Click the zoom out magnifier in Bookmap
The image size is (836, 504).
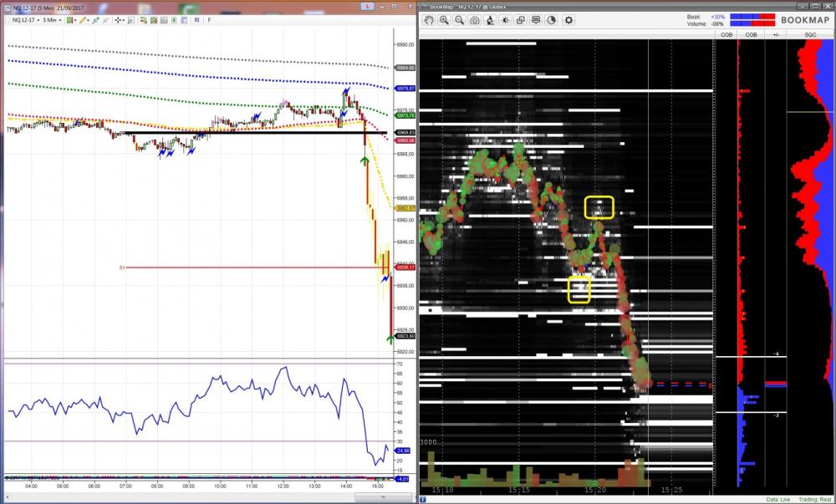click(x=459, y=20)
